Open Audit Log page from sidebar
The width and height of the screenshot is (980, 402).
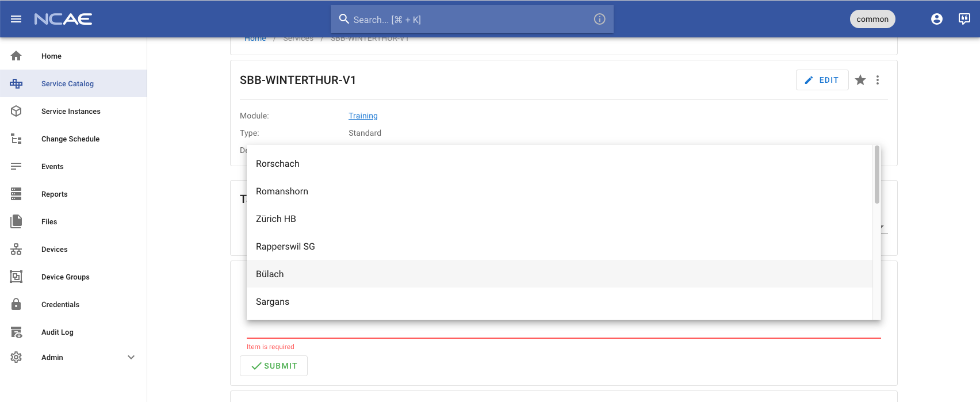(58, 332)
